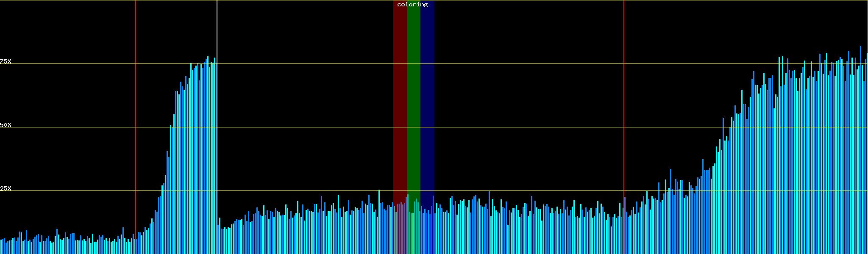Screen dimensions: 868x254
Task: Select the green coloring band
Action: click(413, 106)
